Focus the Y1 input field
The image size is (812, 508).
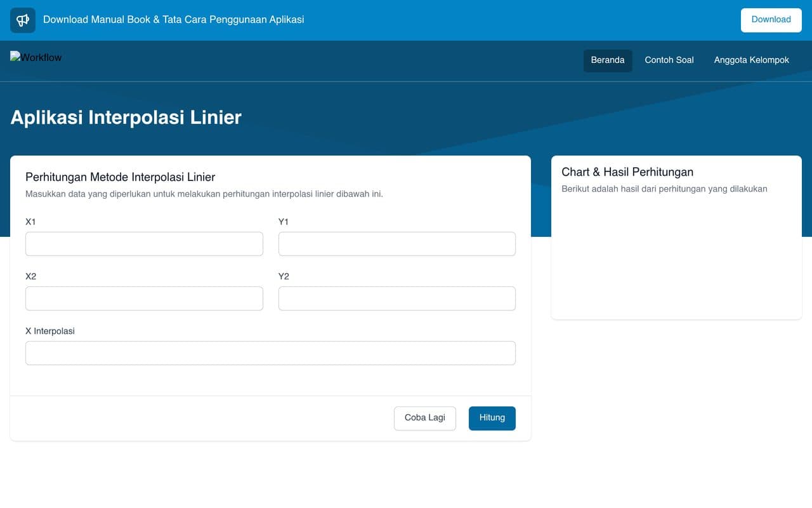pos(397,244)
